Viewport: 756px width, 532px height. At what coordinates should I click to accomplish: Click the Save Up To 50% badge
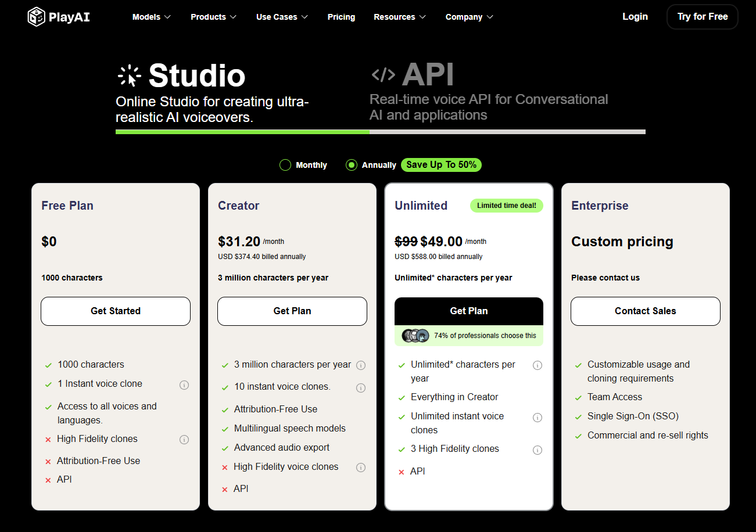tap(441, 165)
